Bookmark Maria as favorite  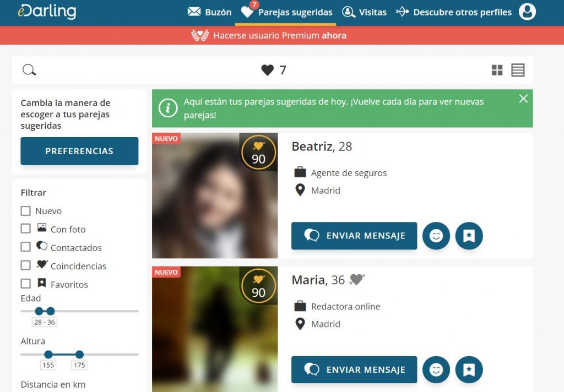[x=469, y=370]
